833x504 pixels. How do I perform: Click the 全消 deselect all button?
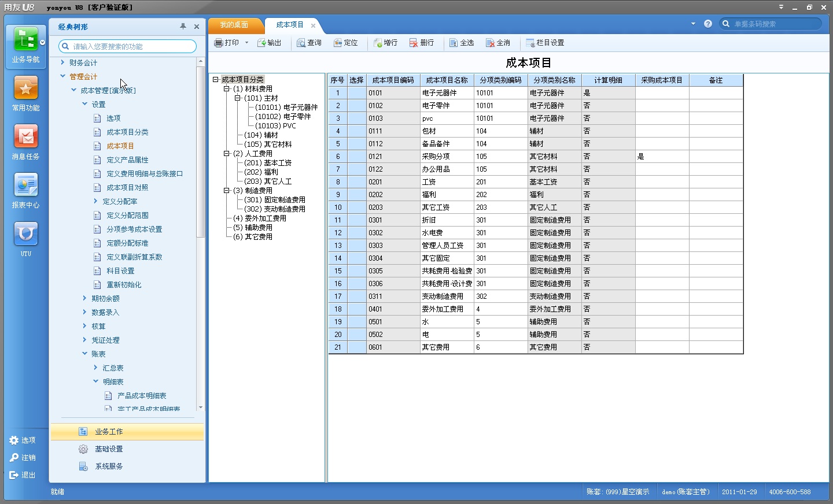click(498, 43)
